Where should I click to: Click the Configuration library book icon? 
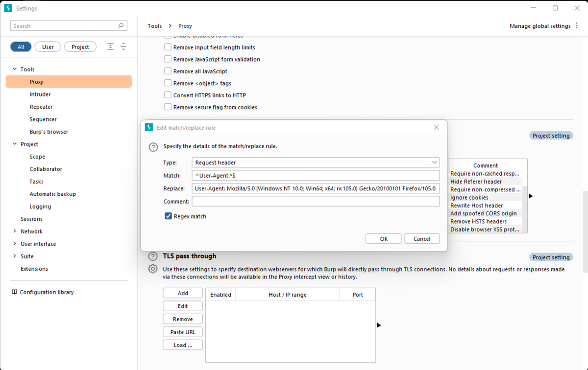pyautogui.click(x=14, y=292)
